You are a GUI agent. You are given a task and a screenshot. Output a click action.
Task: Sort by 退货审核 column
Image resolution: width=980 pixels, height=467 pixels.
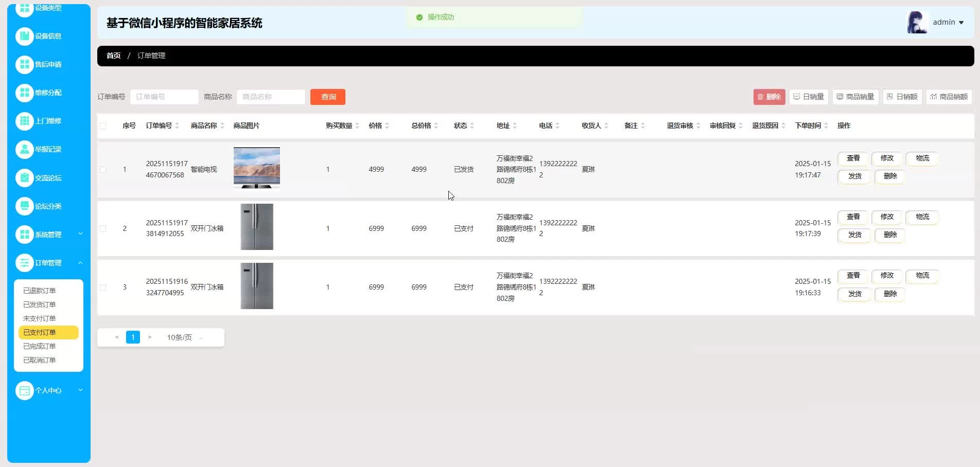(698, 125)
